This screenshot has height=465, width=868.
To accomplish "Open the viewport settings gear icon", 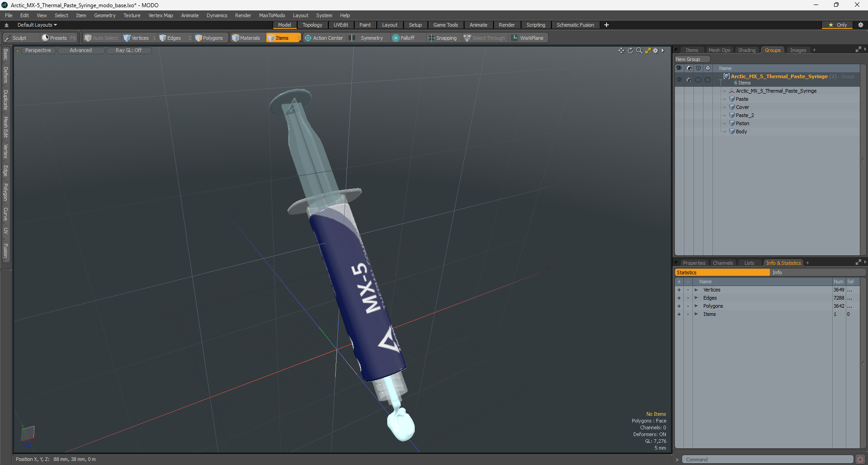I will (x=655, y=51).
